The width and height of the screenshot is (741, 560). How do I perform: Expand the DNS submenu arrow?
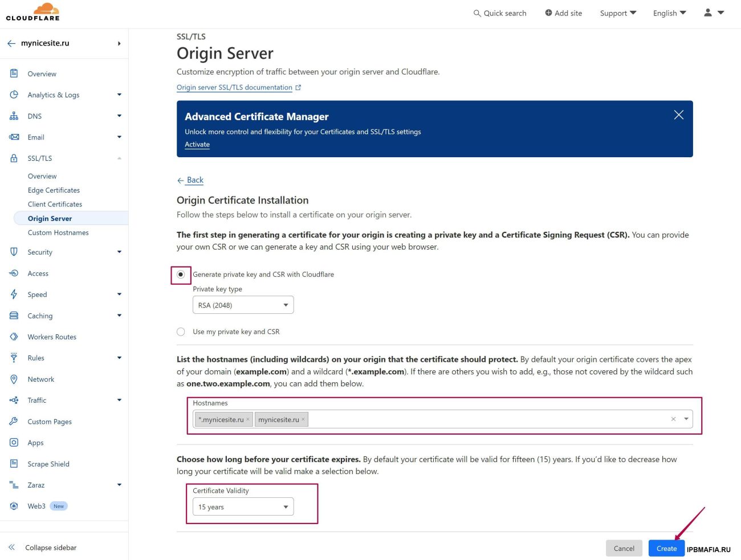119,116
